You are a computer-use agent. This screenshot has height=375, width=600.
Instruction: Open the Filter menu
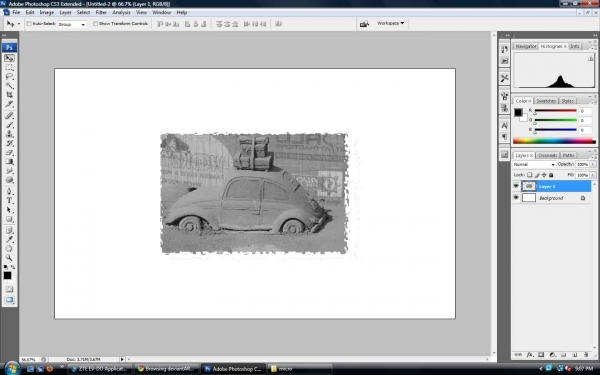click(x=101, y=13)
